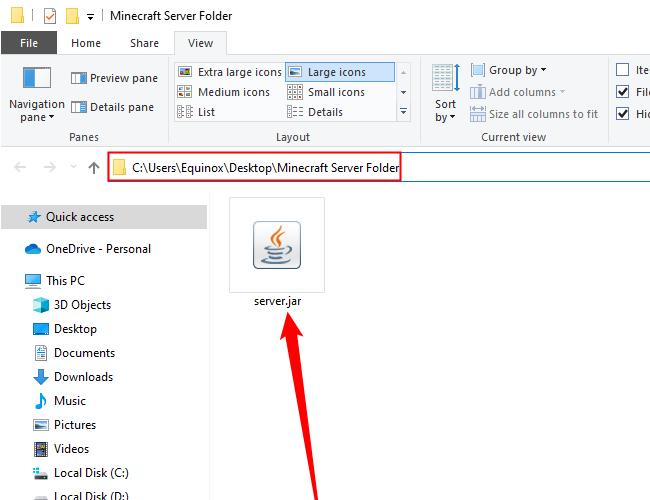
Task: Open Add columns dropdown
Action: (x=518, y=92)
